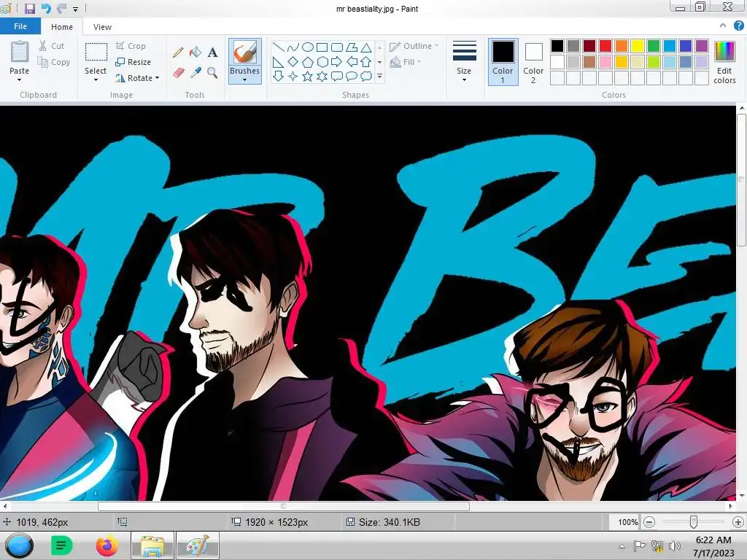Click the zoom slider handle
The image size is (747, 560).
694,522
